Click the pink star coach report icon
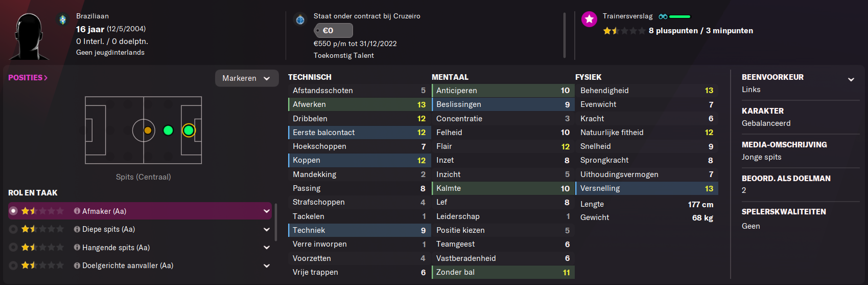Screen dimensions: 868x285 click(x=589, y=19)
